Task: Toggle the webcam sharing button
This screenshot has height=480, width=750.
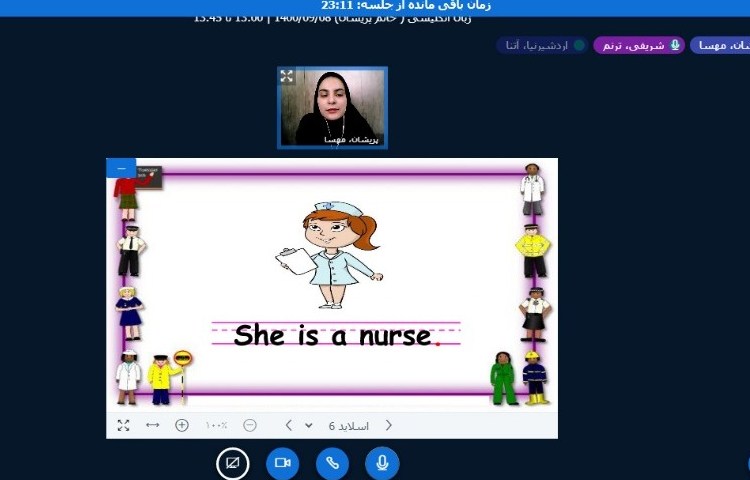Action: click(282, 463)
